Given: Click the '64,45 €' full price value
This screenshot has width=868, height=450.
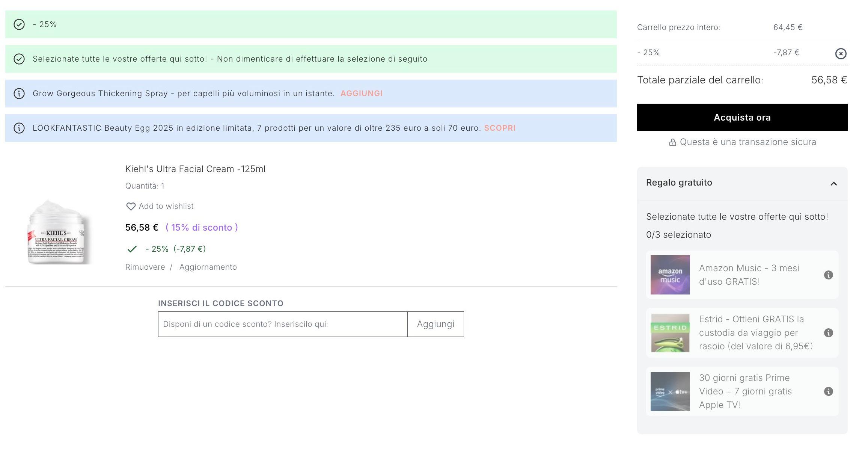Looking at the screenshot, I should coord(788,27).
